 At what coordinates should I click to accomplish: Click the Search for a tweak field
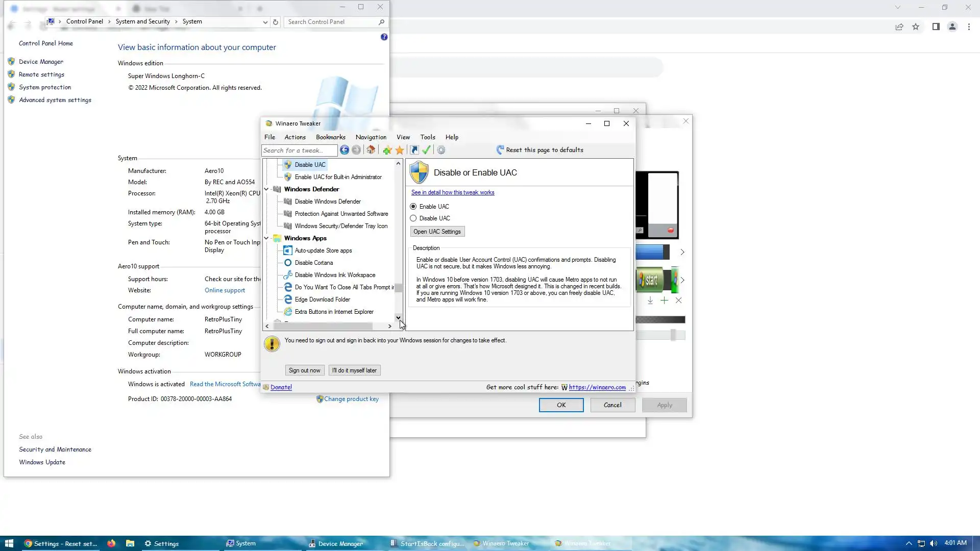299,151
